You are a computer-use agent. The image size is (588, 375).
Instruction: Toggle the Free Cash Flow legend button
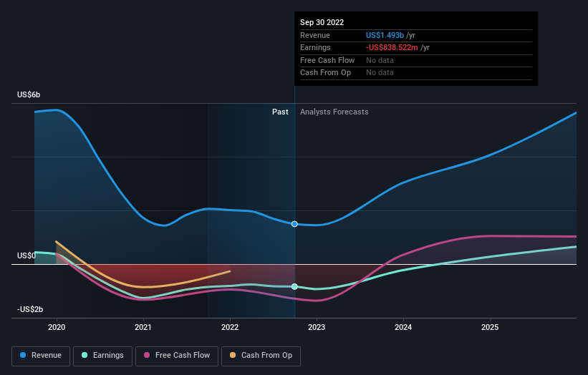[177, 356]
